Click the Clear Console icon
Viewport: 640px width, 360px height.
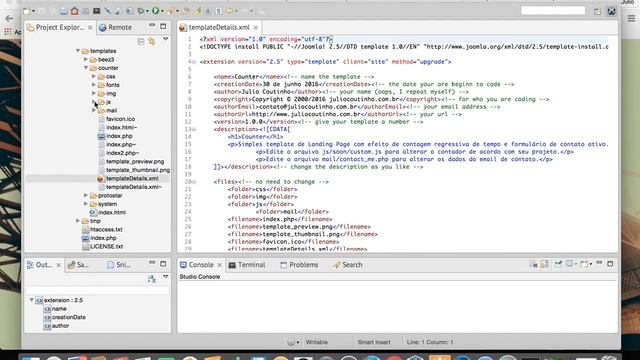(533, 264)
